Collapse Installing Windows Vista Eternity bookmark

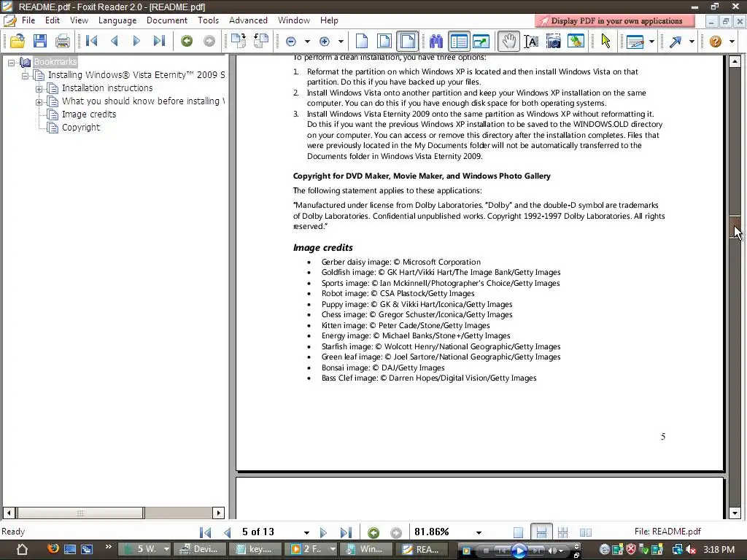click(26, 76)
